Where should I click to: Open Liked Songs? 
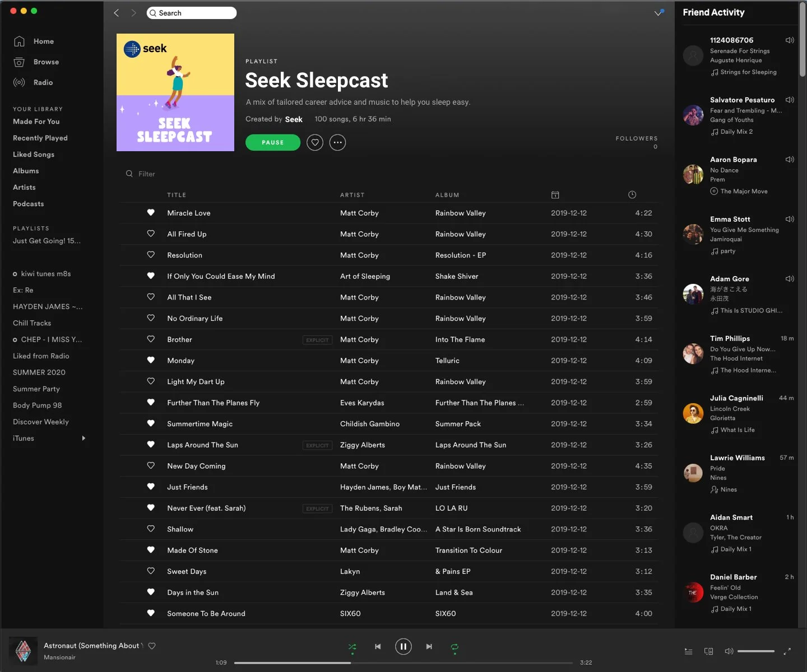[34, 155]
